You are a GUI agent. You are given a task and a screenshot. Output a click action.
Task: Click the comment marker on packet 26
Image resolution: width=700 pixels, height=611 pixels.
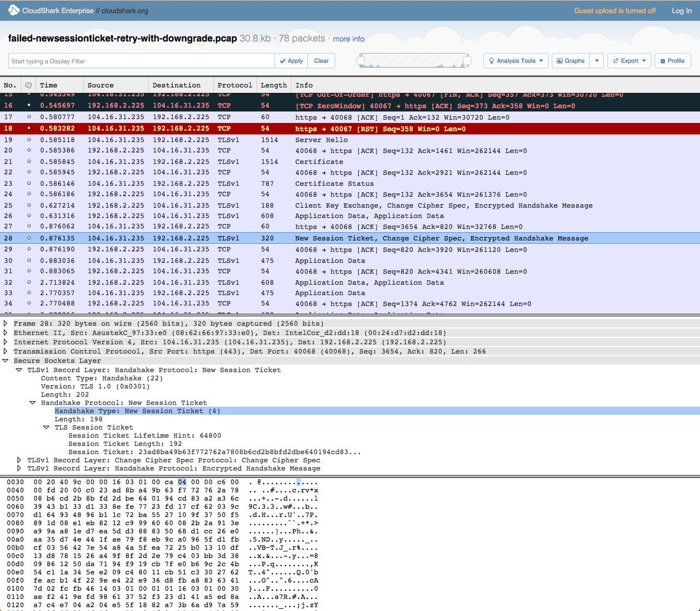tap(29, 216)
